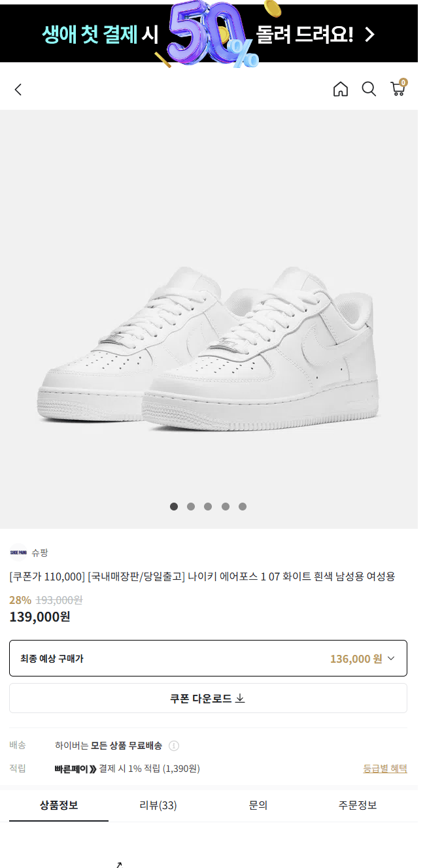Select the first image carousel dot
This screenshot has width=425, height=868.
[x=174, y=507]
